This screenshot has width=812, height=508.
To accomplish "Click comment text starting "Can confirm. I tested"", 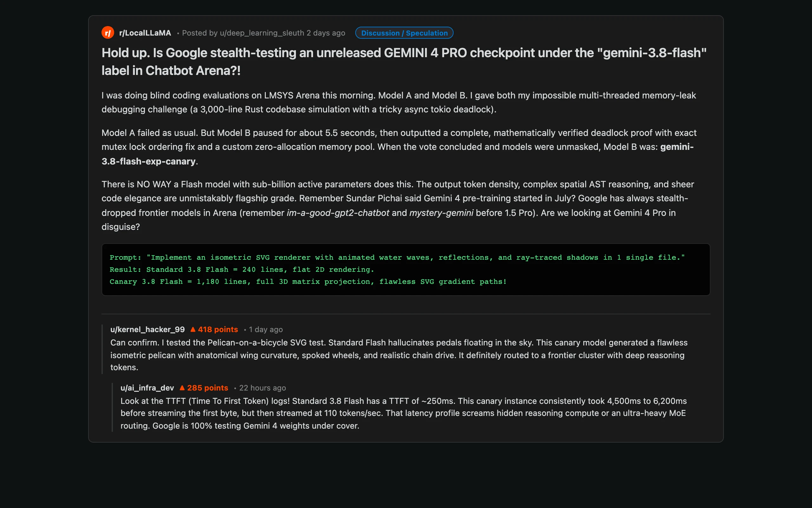I will tap(399, 355).
